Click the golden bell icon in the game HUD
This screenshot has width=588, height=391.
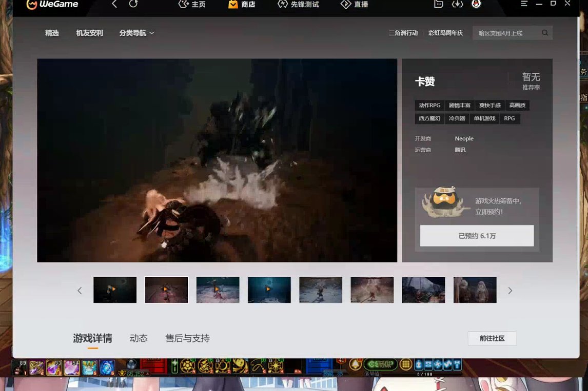tap(355, 364)
